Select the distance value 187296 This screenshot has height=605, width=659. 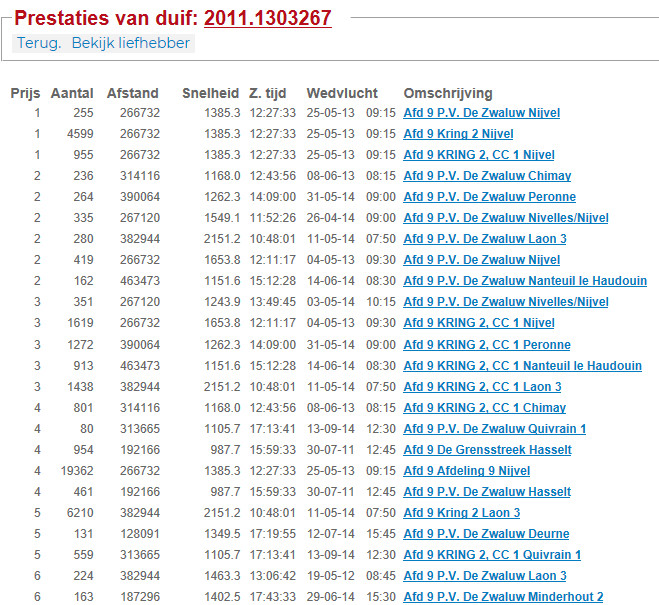pos(140,597)
